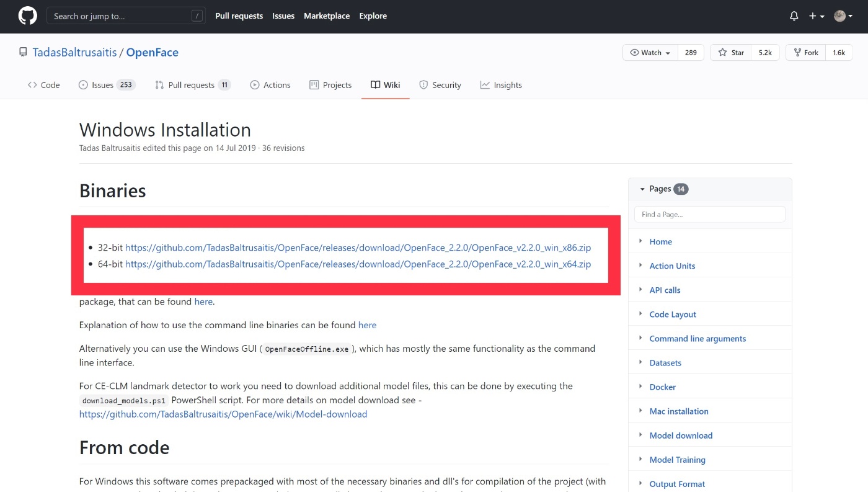This screenshot has height=492, width=868.
Task: Star the OpenFace repository
Action: pos(731,53)
